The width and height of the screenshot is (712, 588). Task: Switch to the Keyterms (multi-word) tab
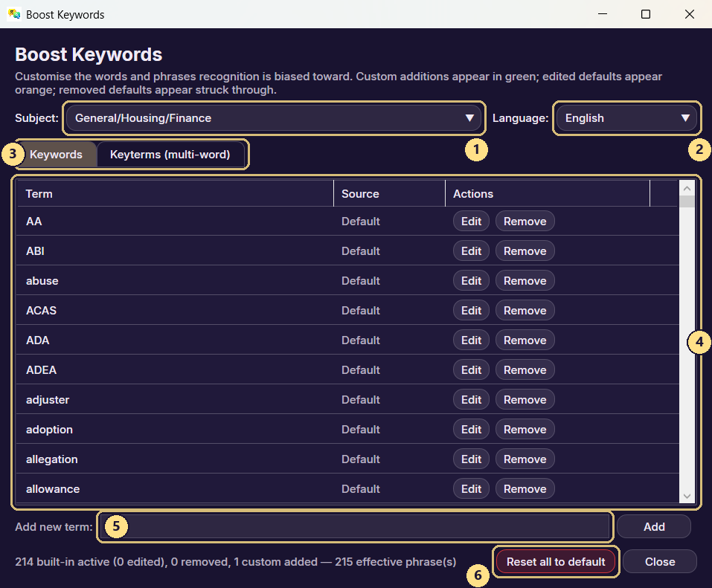pos(170,155)
